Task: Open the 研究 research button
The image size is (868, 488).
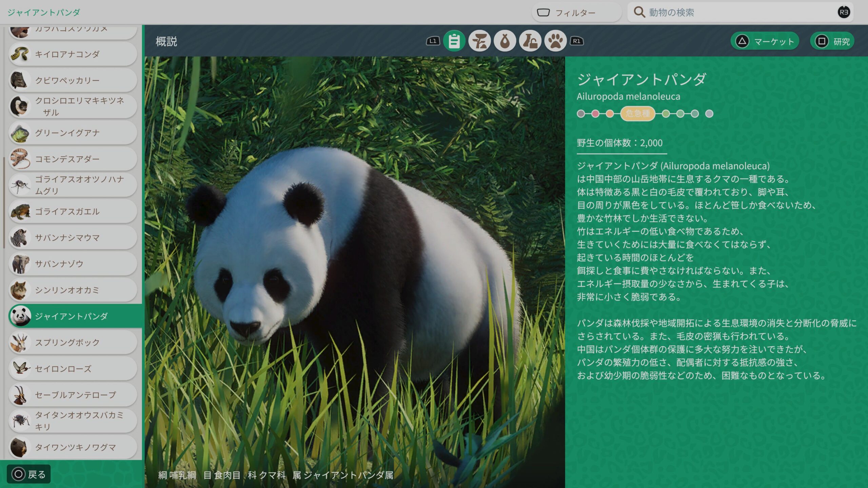Action: 832,41
